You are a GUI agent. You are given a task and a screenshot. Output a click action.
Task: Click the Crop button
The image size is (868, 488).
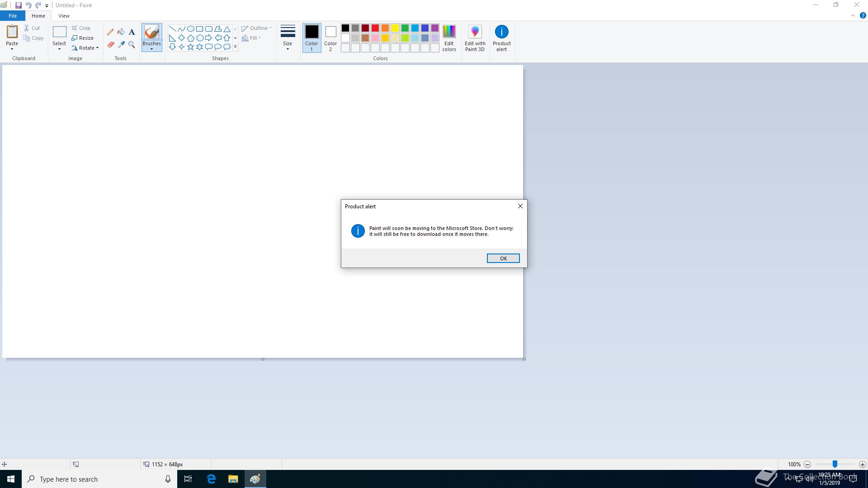coord(81,28)
